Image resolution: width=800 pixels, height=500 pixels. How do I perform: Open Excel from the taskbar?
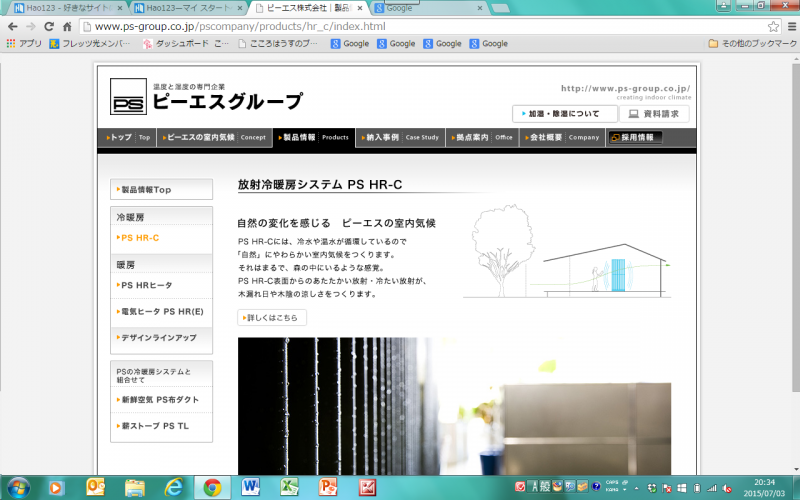[x=289, y=488]
